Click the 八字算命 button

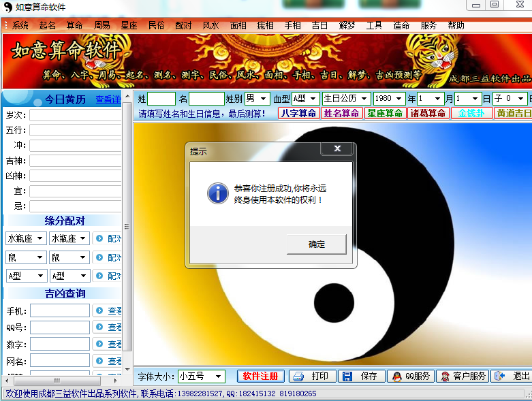pos(299,113)
